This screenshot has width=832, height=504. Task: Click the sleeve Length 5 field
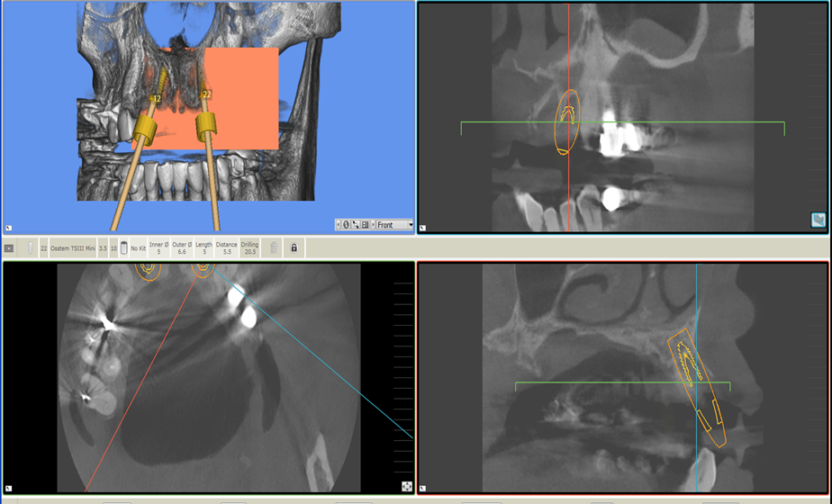[203, 247]
